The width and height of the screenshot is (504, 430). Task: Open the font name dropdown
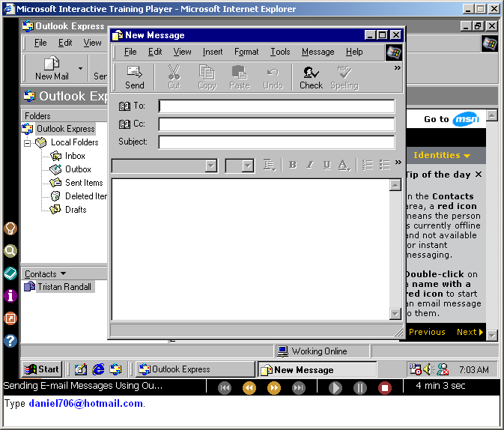tap(211, 166)
